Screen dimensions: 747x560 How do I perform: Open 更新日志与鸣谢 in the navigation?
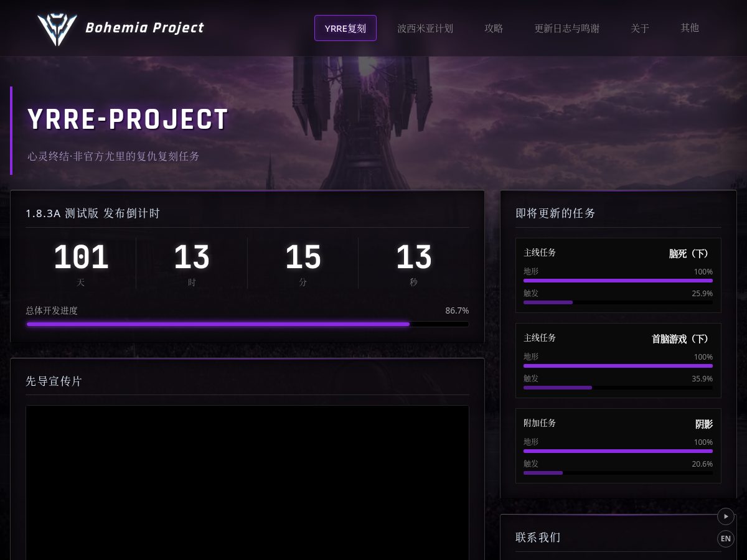pos(566,28)
